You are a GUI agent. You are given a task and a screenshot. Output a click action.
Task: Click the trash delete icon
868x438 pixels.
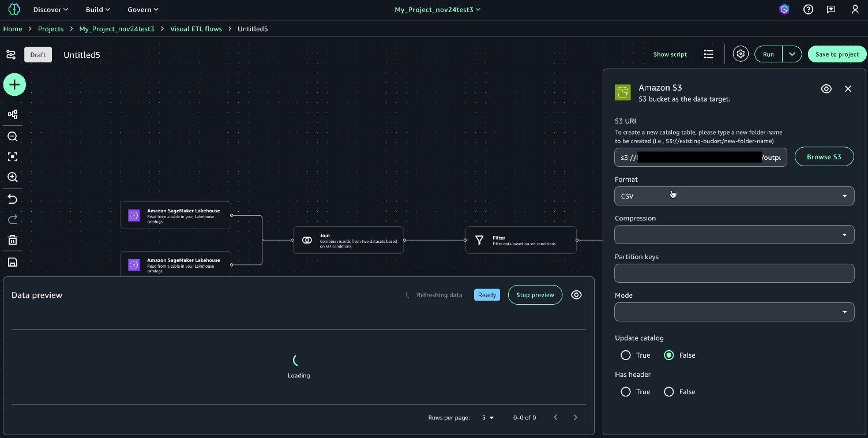click(13, 240)
